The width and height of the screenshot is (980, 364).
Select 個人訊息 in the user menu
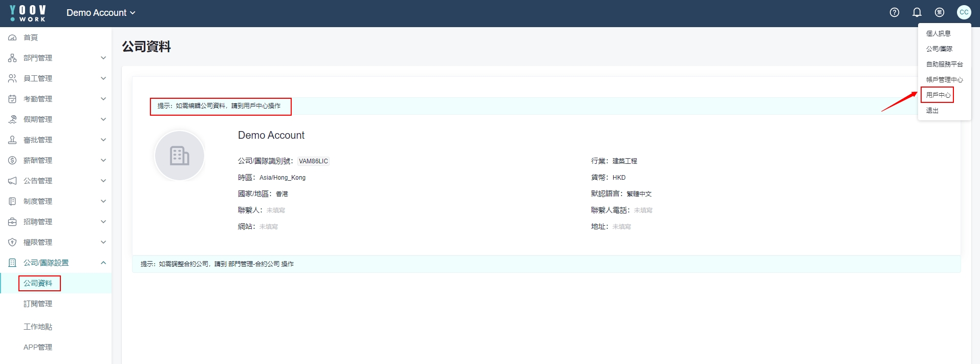[x=938, y=34]
